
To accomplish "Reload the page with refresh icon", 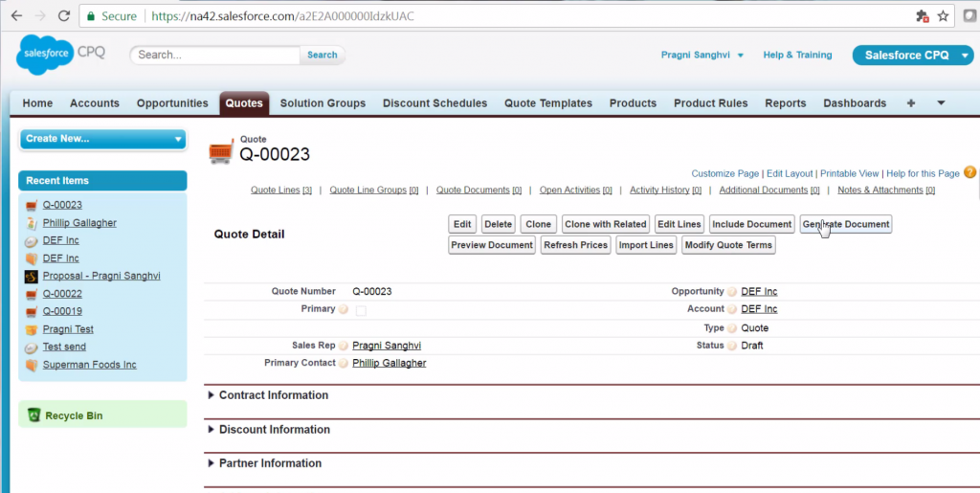I will tap(64, 16).
